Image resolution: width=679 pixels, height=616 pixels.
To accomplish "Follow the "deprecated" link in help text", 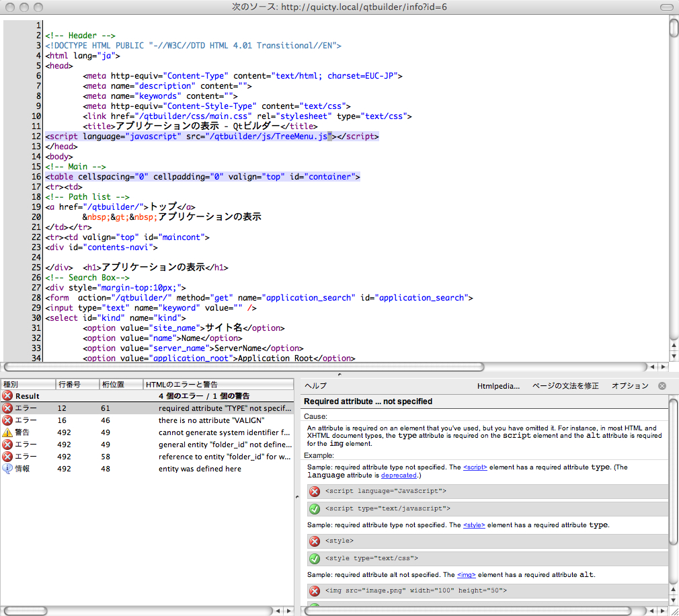I will (399, 475).
